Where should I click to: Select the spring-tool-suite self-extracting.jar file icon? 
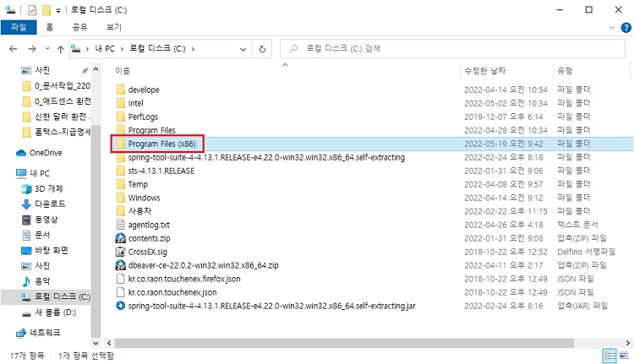[121, 306]
